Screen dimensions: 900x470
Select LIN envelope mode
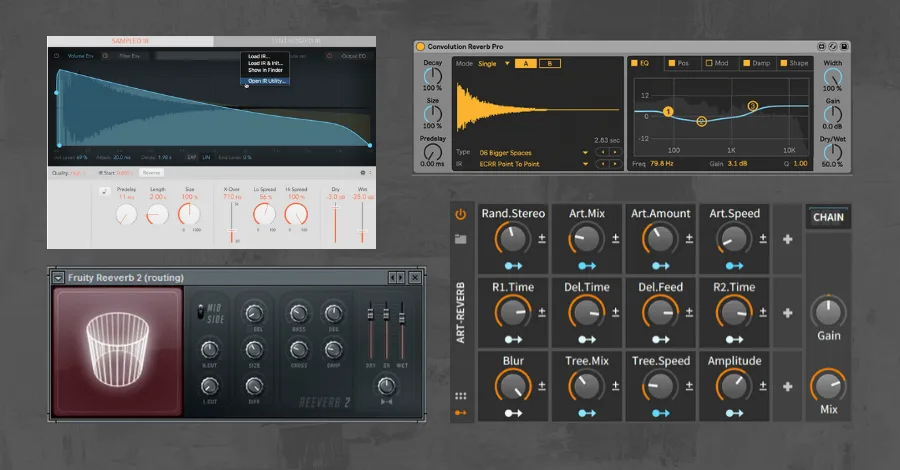(206, 157)
